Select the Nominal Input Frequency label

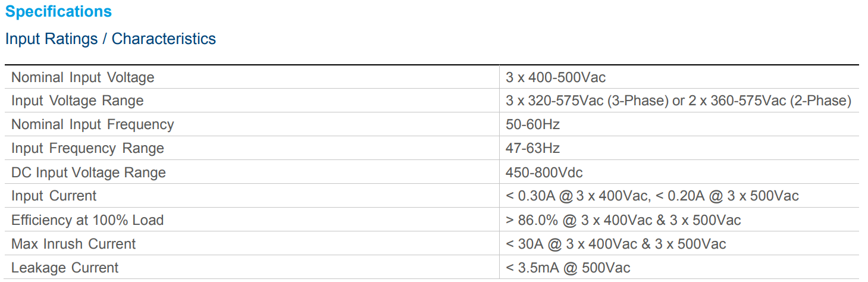(92, 125)
